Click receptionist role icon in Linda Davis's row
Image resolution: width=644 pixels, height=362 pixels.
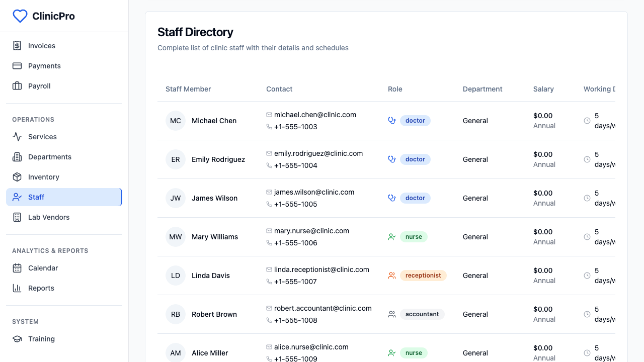point(392,276)
